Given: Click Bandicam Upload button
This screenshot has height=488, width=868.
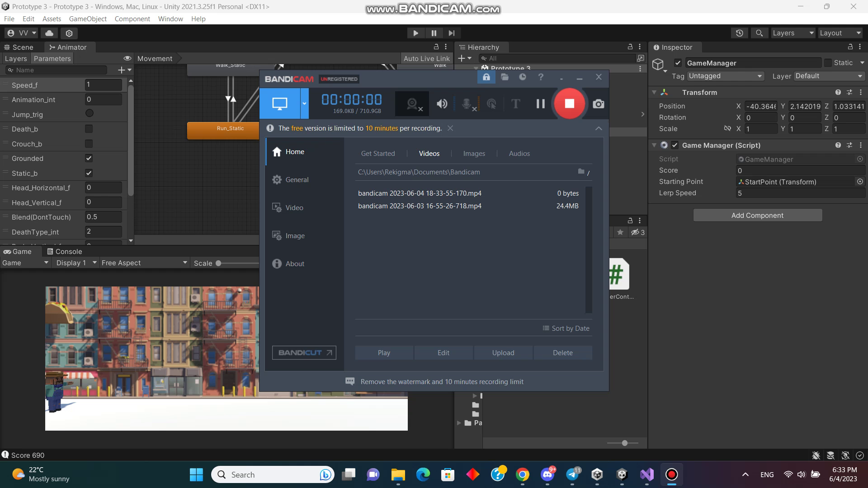Looking at the screenshot, I should point(503,353).
